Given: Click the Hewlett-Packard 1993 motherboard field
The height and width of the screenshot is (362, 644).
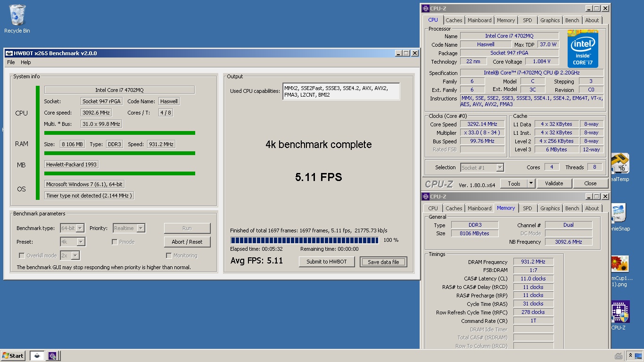Looking at the screenshot, I should tap(71, 165).
